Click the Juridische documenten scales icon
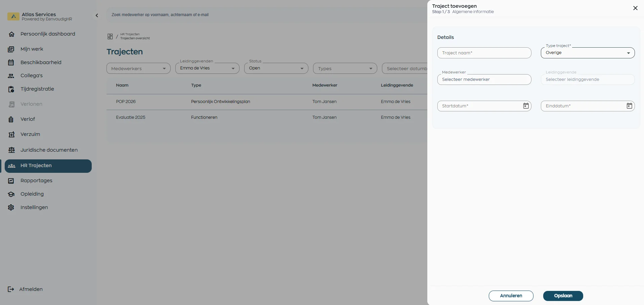Viewport: 644px width, 305px height. coord(11,150)
